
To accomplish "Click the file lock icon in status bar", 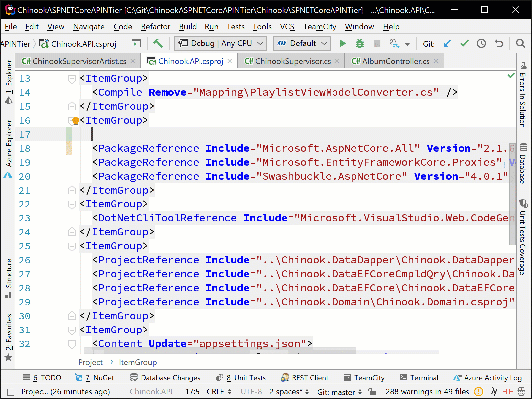I will point(372,392).
